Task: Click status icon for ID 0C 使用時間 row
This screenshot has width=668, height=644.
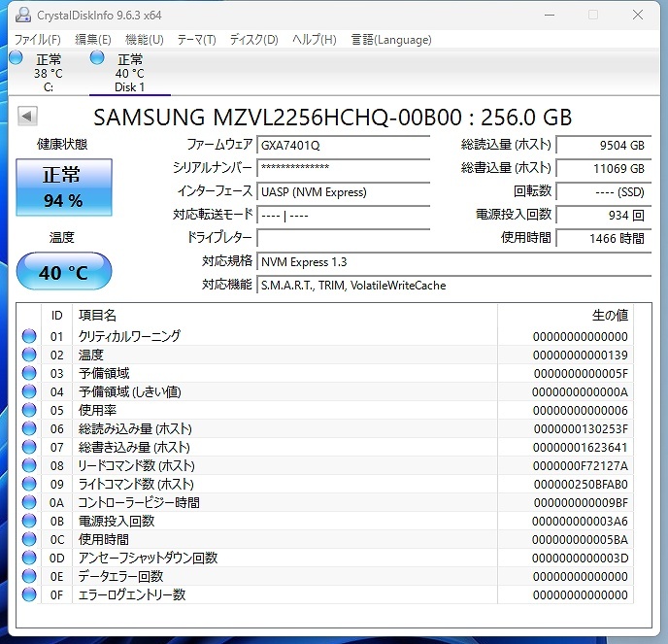Action: 29,539
